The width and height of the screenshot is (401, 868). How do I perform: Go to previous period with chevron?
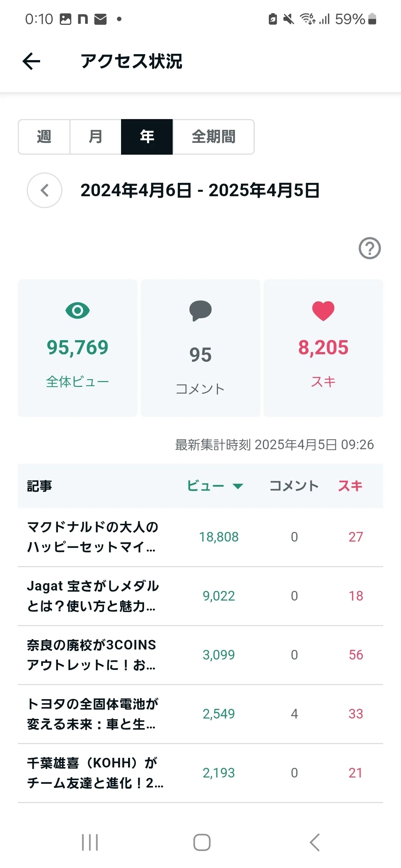point(45,190)
